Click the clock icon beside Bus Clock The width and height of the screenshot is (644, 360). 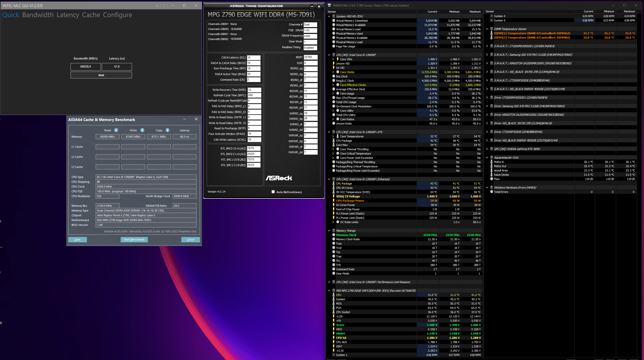[x=333, y=76]
